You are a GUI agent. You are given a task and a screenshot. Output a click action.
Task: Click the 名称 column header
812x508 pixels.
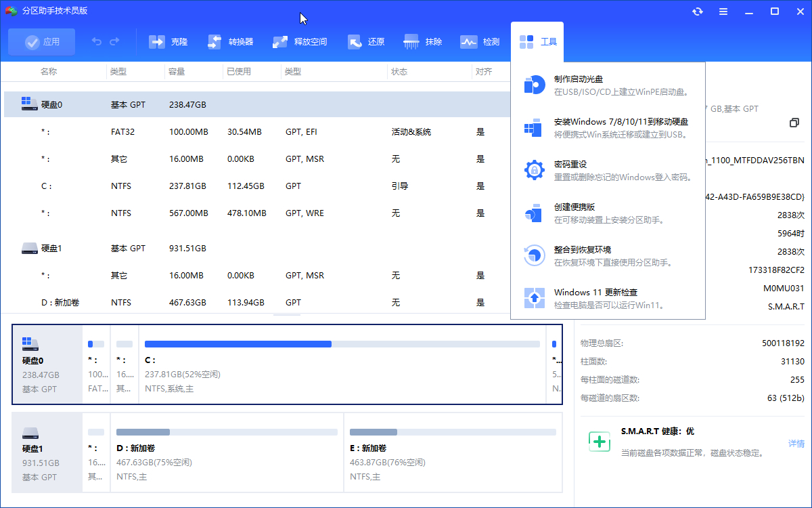49,72
